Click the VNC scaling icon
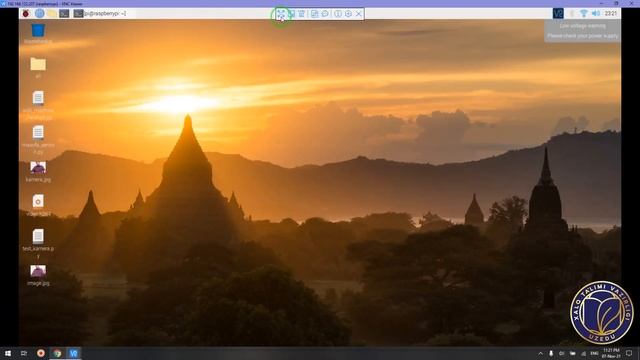This screenshot has width=640, height=360. pos(291,14)
